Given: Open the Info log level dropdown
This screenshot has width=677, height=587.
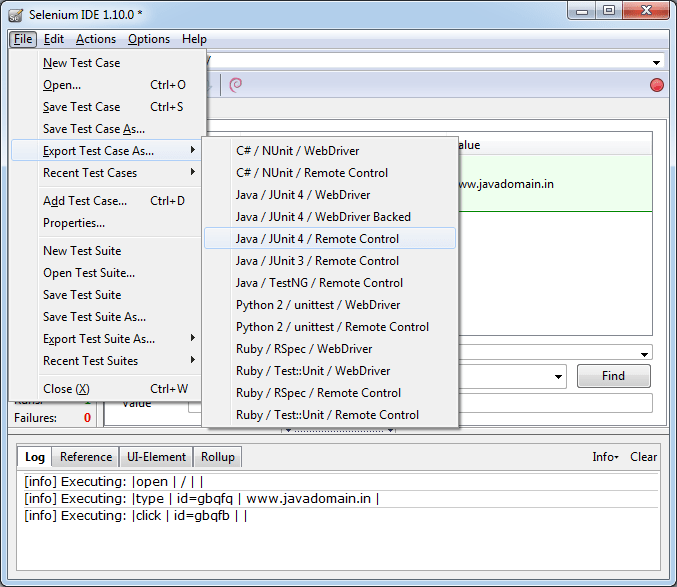Looking at the screenshot, I should [x=605, y=457].
